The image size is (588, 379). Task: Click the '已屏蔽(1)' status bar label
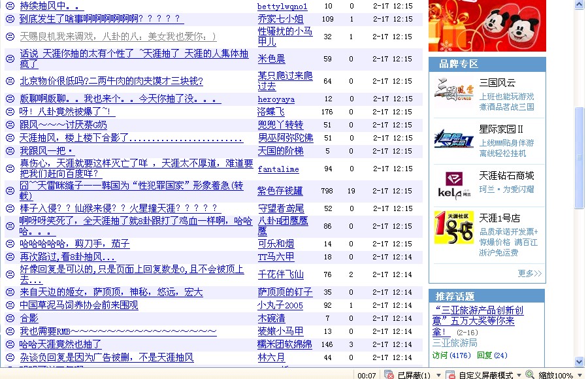click(x=414, y=375)
